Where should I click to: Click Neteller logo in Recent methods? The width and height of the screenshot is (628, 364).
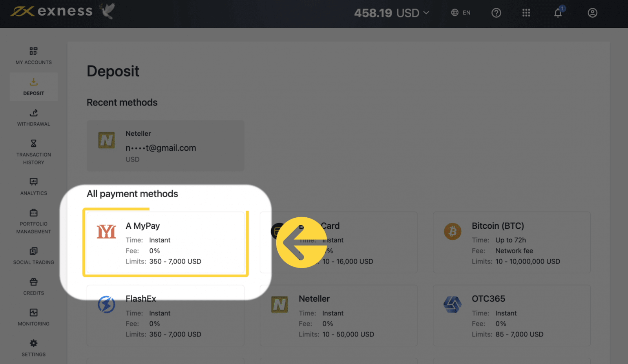pos(106,140)
